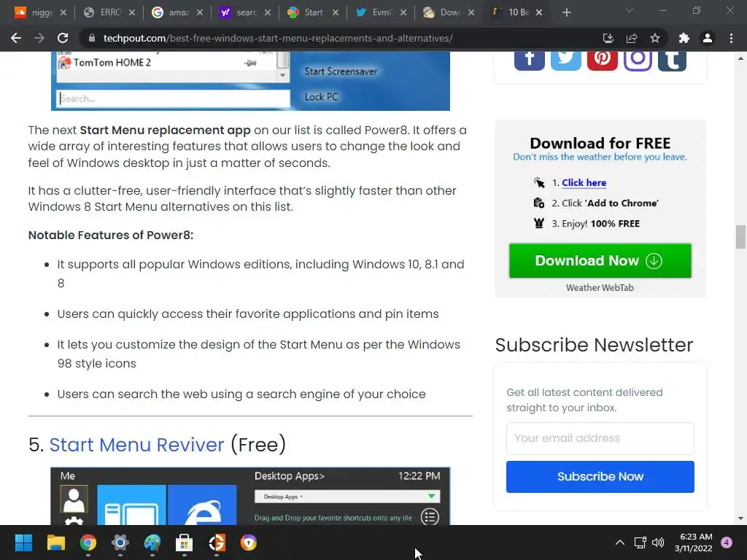Click 'Don't miss the weather before you leave.'
Viewport: 747px width, 560px height.
(600, 157)
